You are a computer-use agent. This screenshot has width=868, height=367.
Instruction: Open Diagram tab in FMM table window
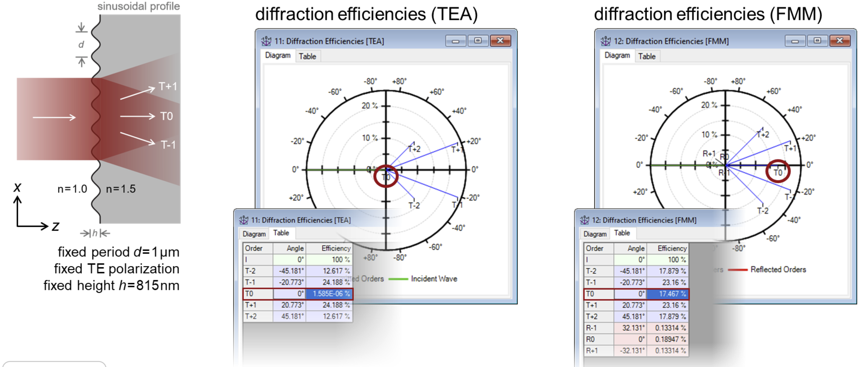click(x=595, y=234)
